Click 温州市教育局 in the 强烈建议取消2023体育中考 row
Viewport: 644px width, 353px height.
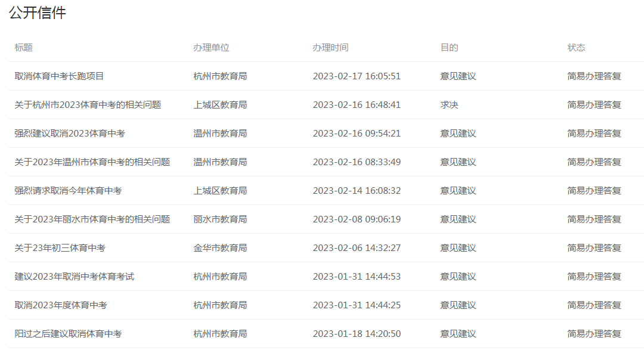[x=220, y=133]
